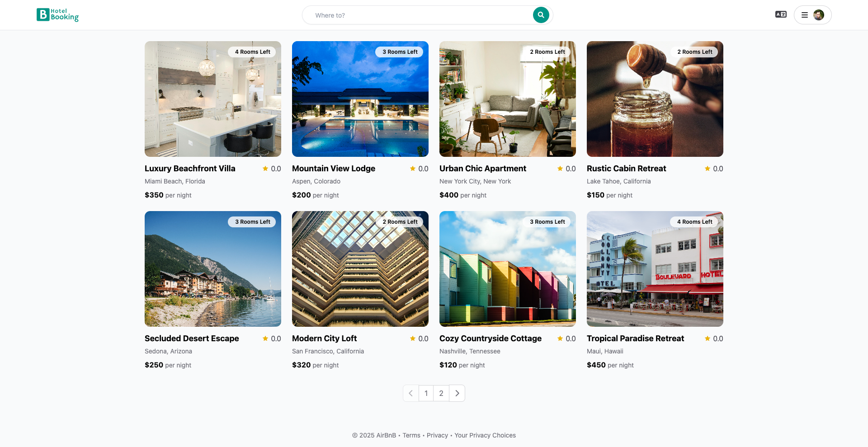The height and width of the screenshot is (447, 868).
Task: Open the Mountain View Lodge photo
Action: pos(360,99)
